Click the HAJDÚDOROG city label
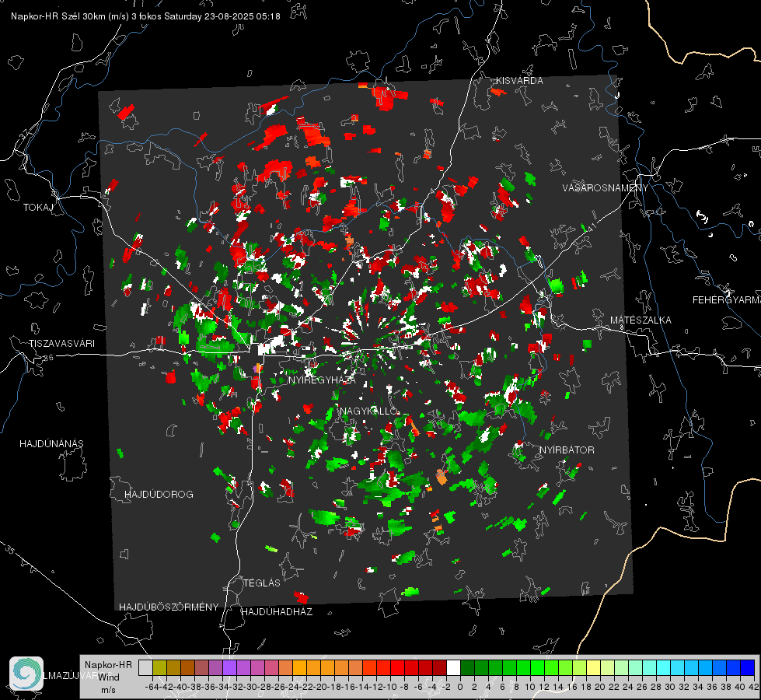 [x=159, y=494]
